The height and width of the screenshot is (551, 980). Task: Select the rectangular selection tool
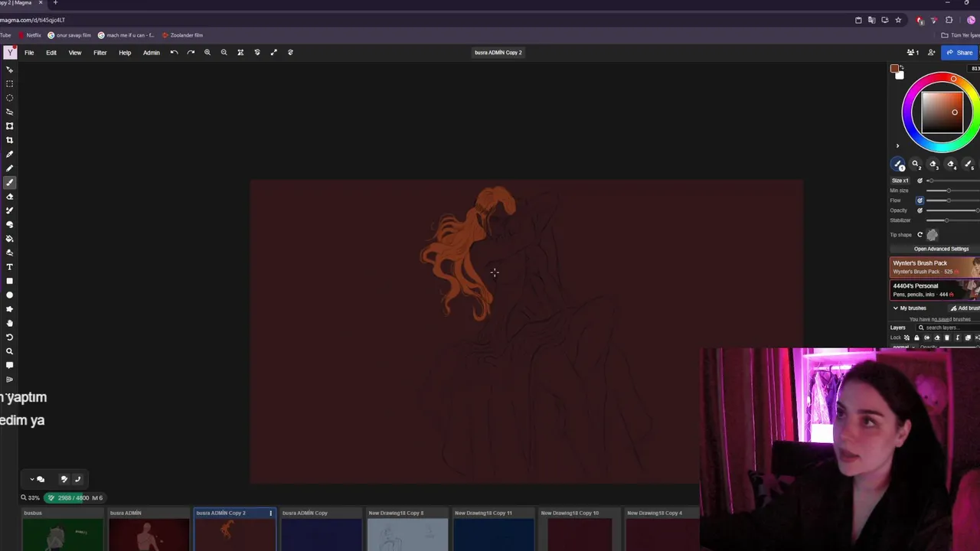10,83
